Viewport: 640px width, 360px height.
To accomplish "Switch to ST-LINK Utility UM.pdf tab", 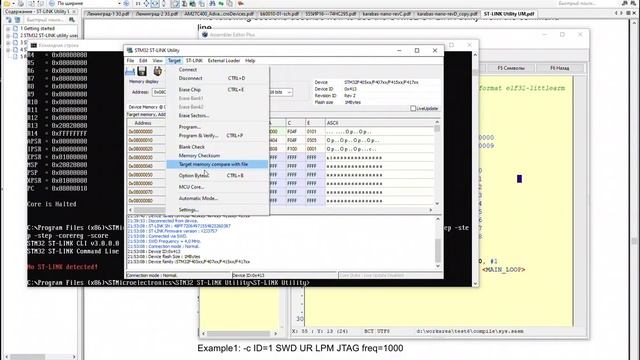I will (x=509, y=13).
